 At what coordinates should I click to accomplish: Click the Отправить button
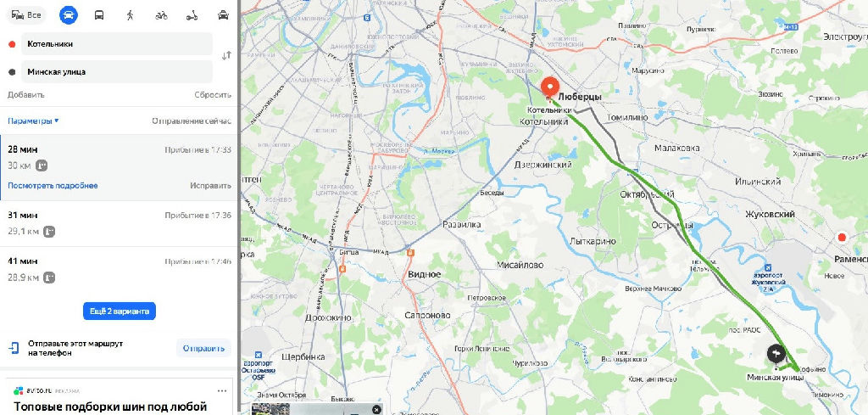(203, 348)
